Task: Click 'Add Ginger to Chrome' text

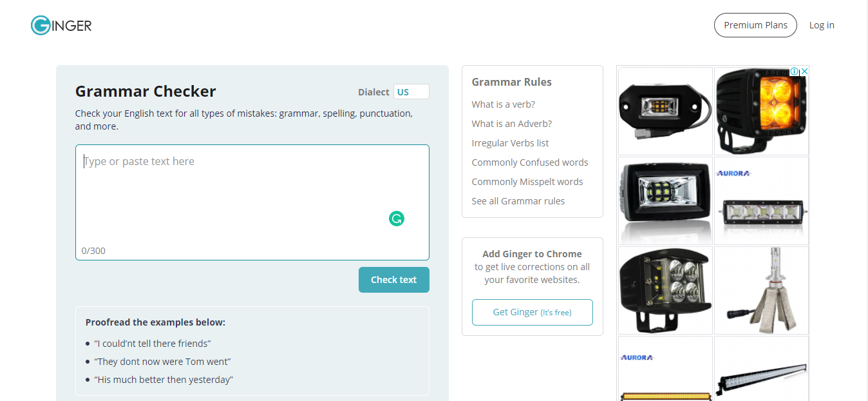Action: 533,254
